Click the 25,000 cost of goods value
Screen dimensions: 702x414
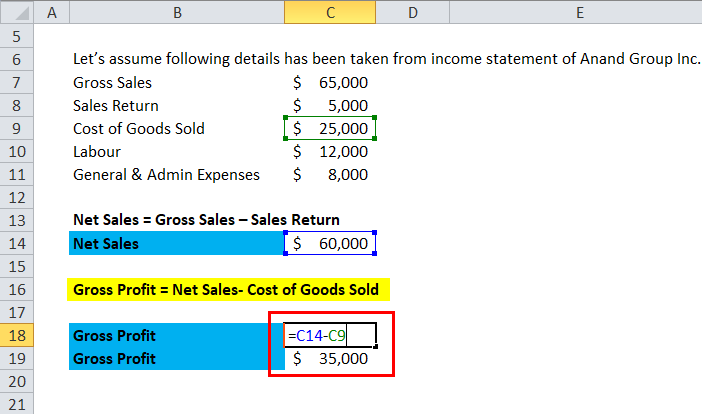pyautogui.click(x=330, y=128)
